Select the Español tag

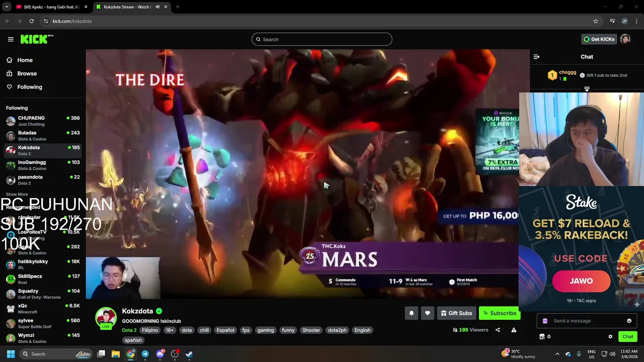(225, 330)
